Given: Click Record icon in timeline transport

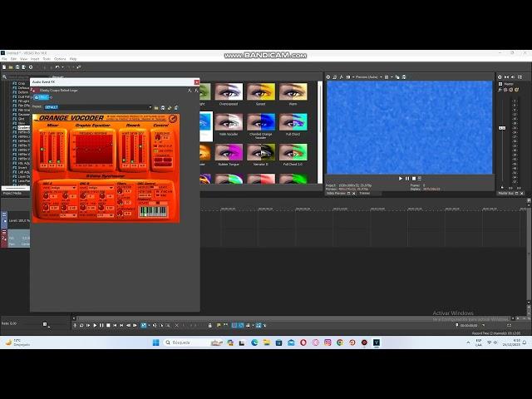Looking at the screenshot, I should [x=75, y=325].
